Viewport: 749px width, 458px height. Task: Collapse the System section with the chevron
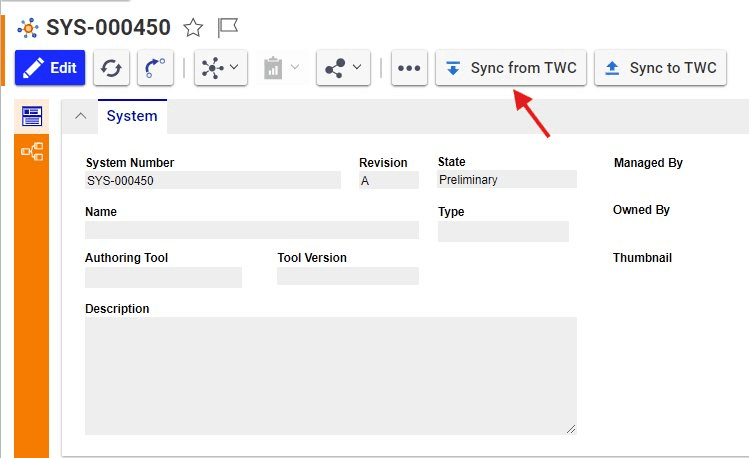[80, 116]
